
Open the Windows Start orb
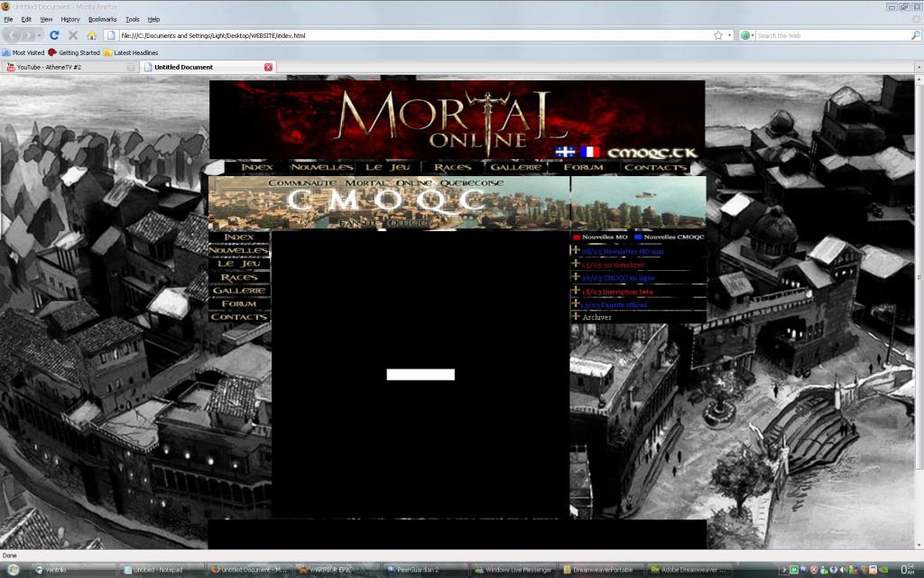coord(13,570)
